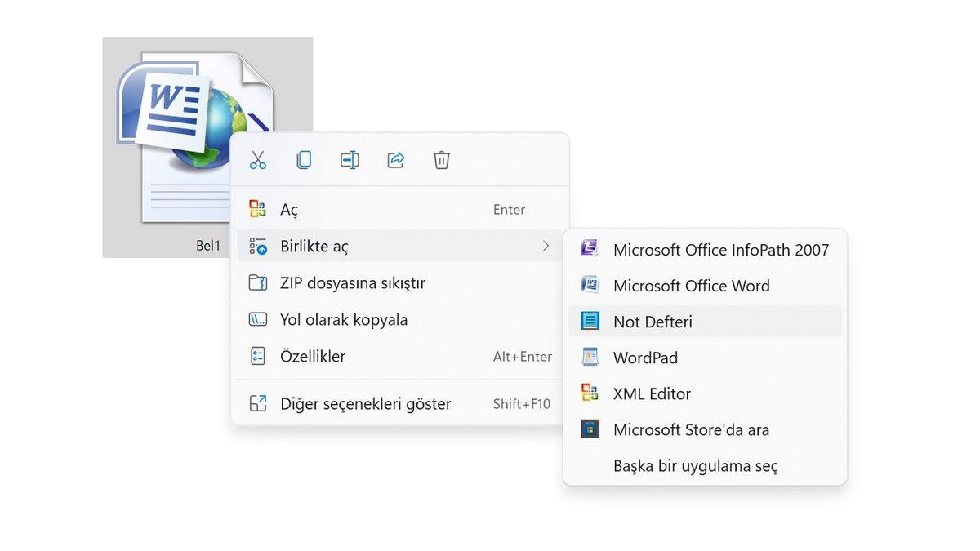Select the Not Defteri notepad icon
The image size is (980, 551).
[x=589, y=321]
